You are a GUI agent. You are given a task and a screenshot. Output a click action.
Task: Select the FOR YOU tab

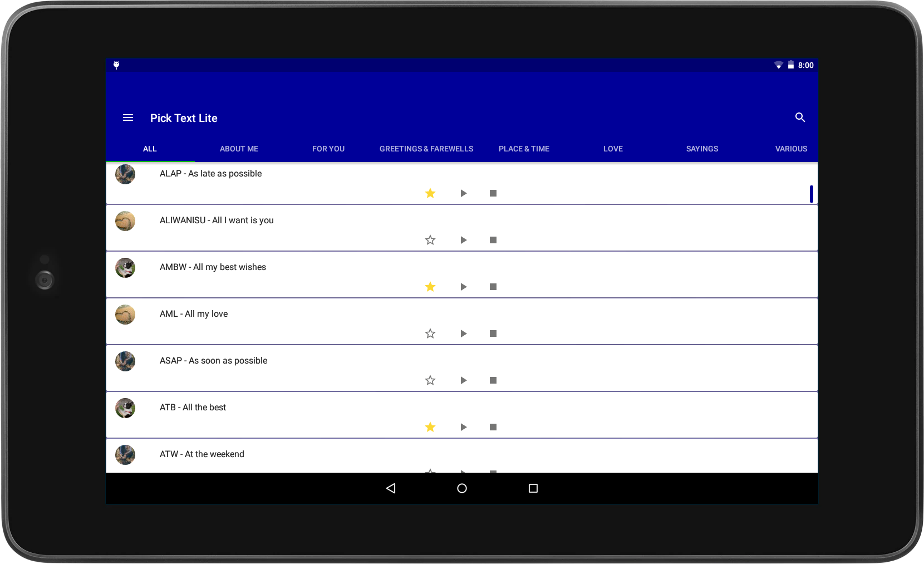[x=328, y=149]
